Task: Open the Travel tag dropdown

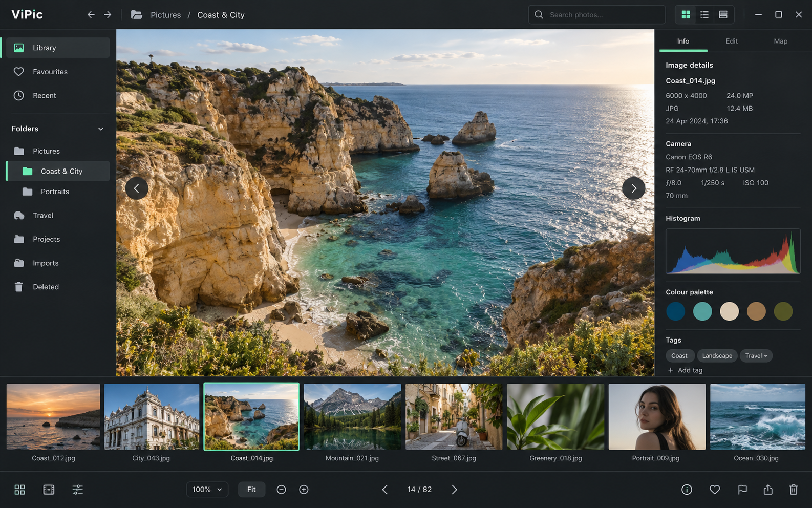Action: (756, 356)
